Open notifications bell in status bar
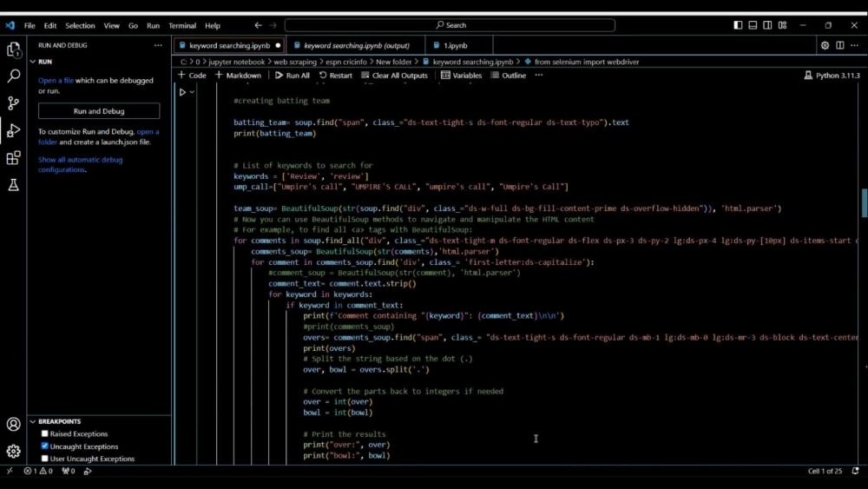The image size is (868, 489). pyautogui.click(x=855, y=471)
